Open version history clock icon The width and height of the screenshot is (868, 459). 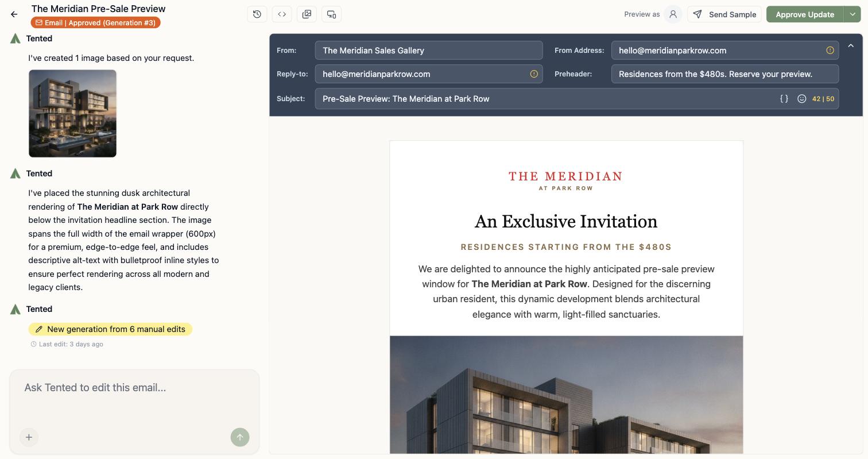pos(257,14)
